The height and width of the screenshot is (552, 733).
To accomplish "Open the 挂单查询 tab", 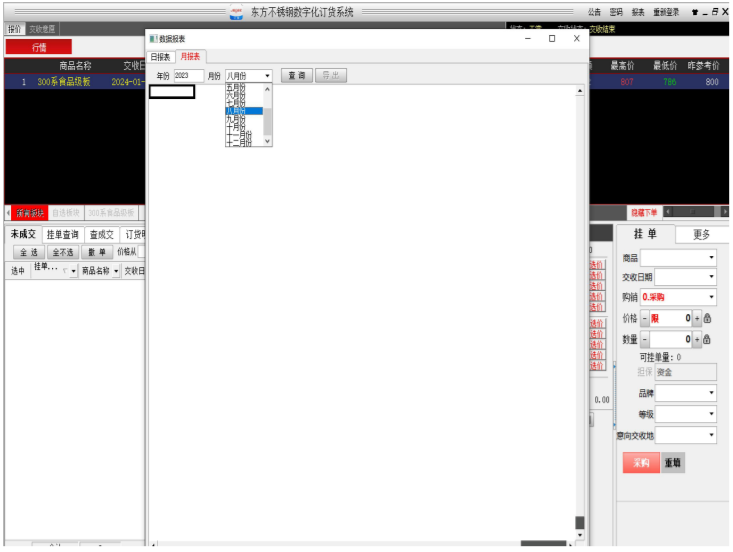I will [62, 234].
